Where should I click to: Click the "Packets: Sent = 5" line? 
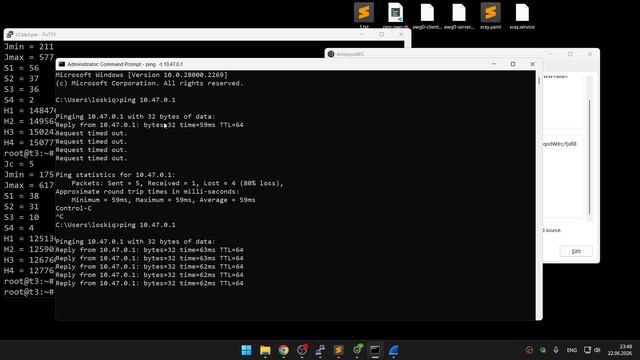pos(178,183)
